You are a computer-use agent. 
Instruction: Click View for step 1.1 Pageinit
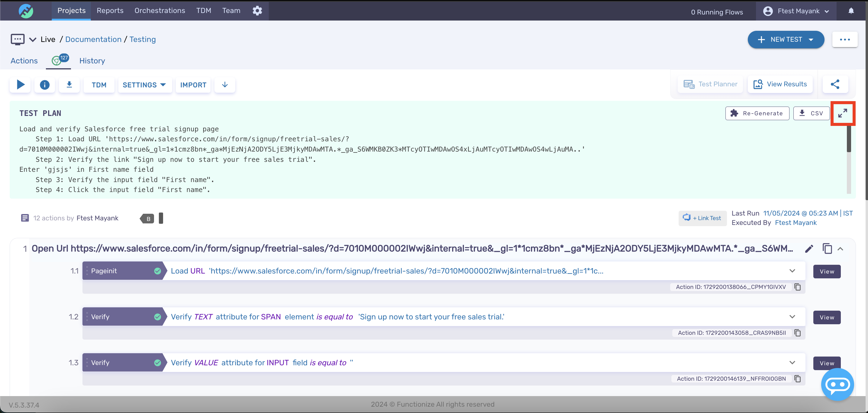tap(827, 271)
